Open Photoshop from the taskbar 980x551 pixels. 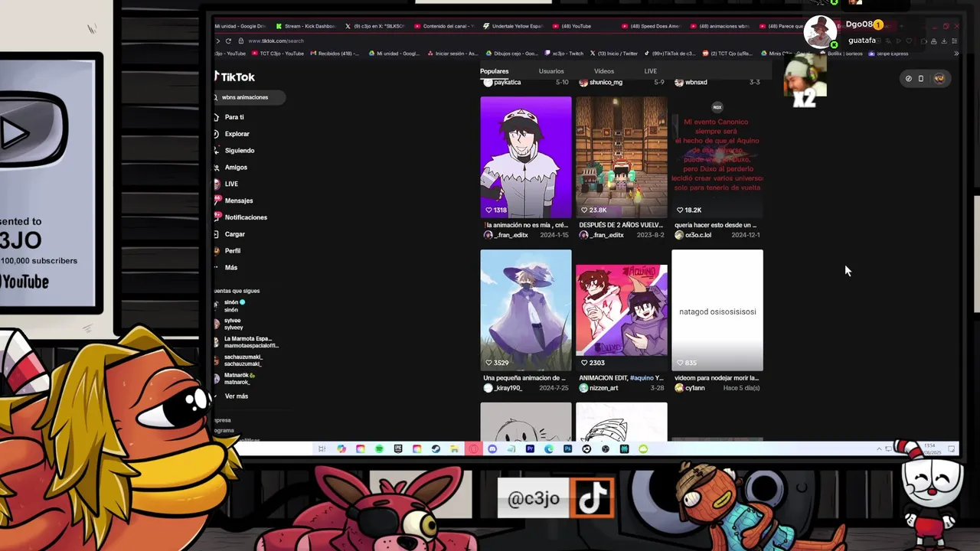coord(567,449)
